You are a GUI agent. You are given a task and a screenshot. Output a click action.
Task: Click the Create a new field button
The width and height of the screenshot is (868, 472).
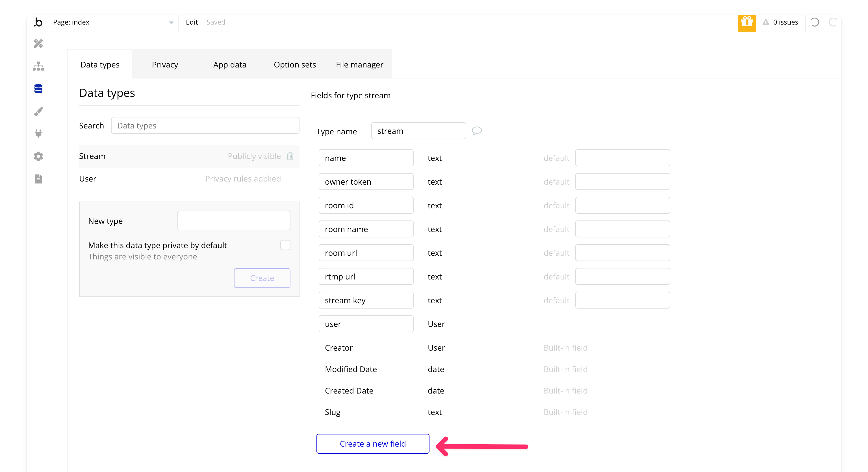coord(373,444)
